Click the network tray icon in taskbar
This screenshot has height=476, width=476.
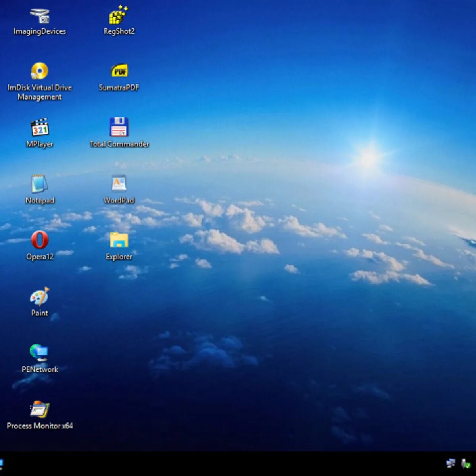[x=451, y=463]
